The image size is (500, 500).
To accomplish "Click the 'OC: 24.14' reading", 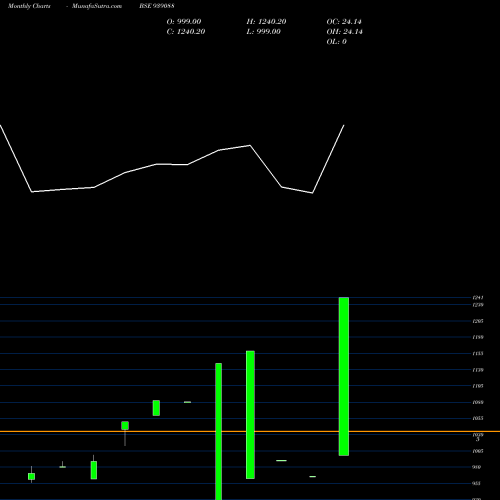I will (344, 21).
